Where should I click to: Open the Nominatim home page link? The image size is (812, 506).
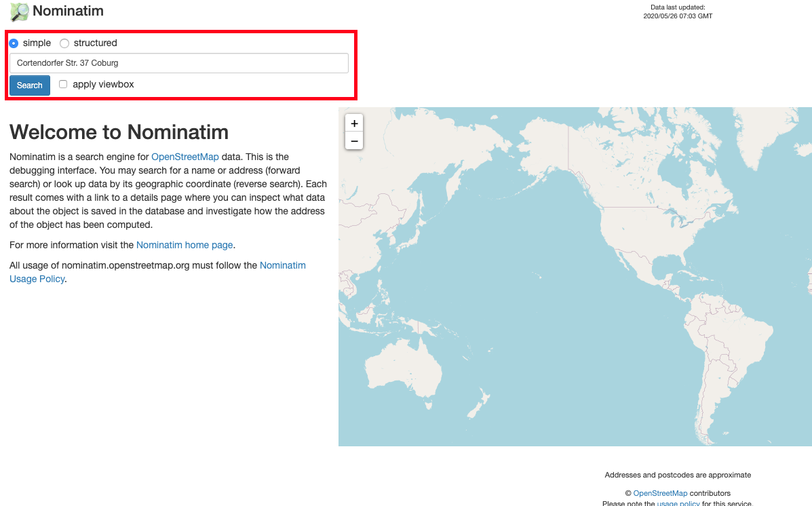coord(185,245)
